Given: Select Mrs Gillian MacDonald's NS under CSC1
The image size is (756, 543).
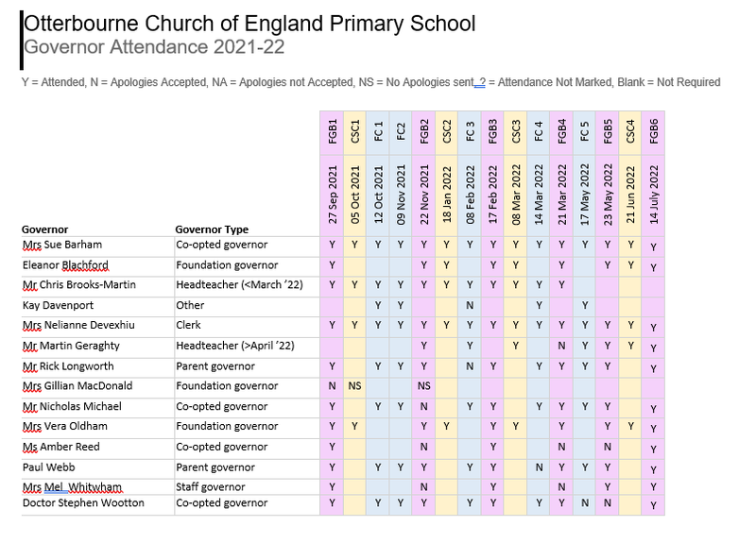Looking at the screenshot, I should [x=355, y=386].
